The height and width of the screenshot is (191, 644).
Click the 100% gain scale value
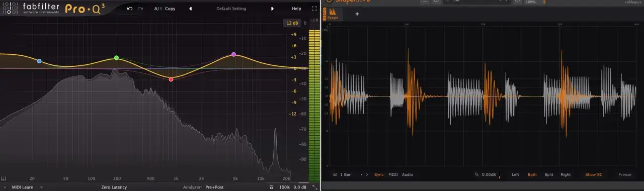point(284,187)
